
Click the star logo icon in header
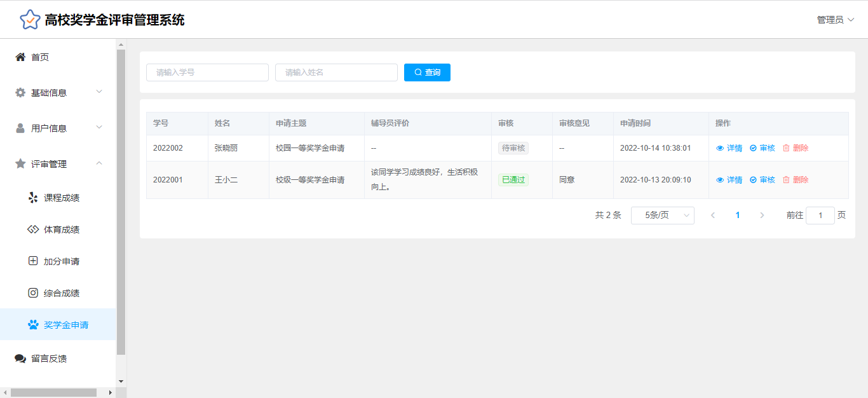pos(30,20)
